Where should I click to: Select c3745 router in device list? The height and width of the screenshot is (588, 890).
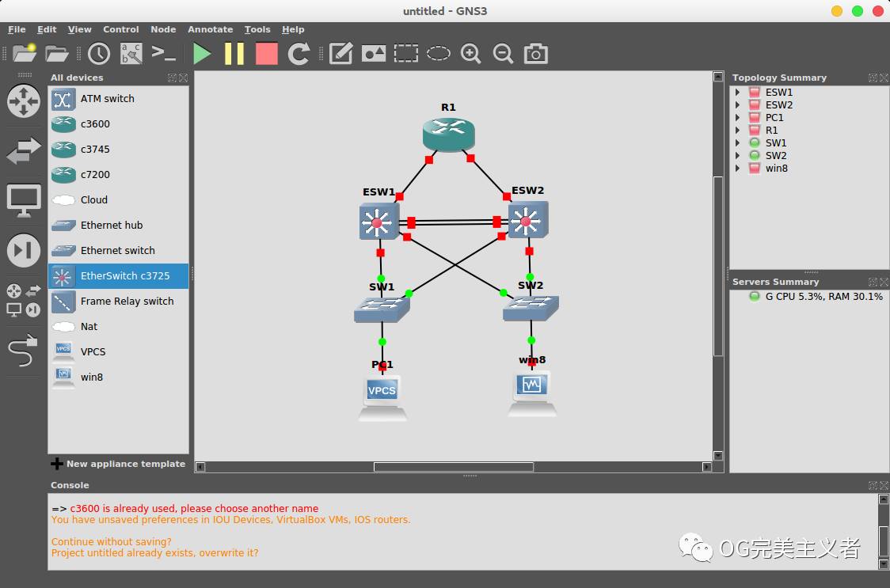[x=118, y=150]
